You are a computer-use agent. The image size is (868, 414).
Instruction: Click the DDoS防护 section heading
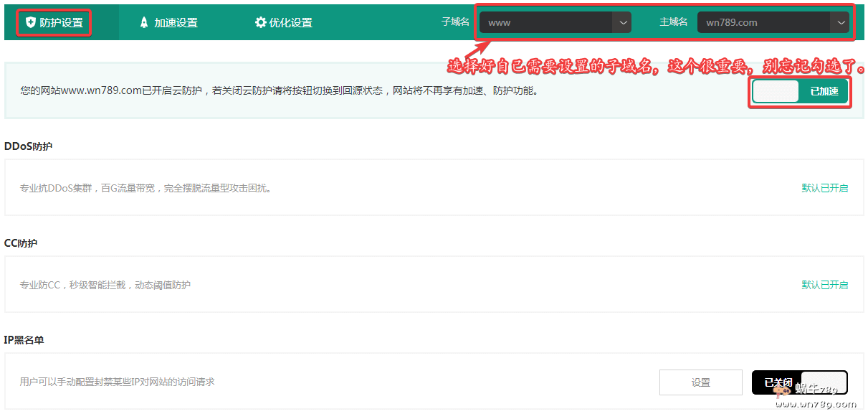coord(28,146)
